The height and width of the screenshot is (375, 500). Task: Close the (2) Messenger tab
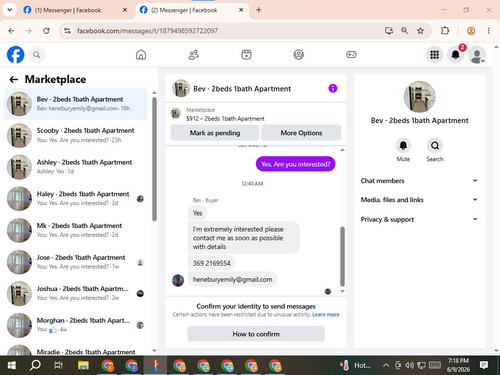tap(241, 10)
